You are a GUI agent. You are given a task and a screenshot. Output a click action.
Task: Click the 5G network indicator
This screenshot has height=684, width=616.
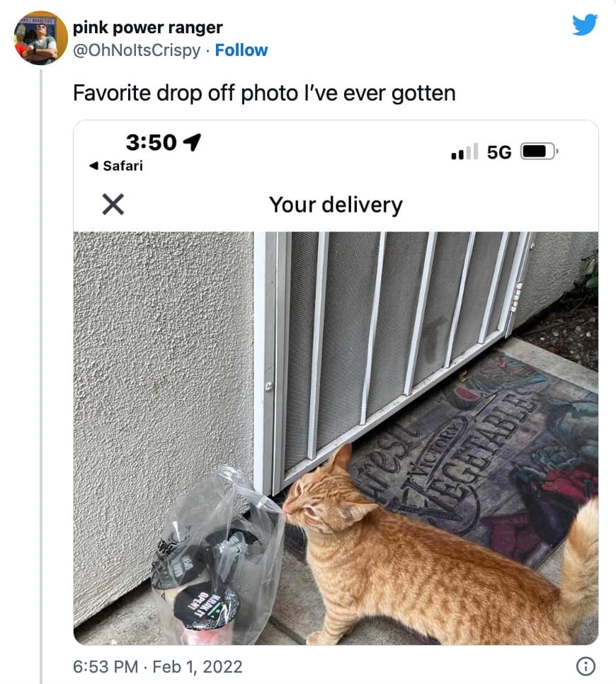(499, 152)
